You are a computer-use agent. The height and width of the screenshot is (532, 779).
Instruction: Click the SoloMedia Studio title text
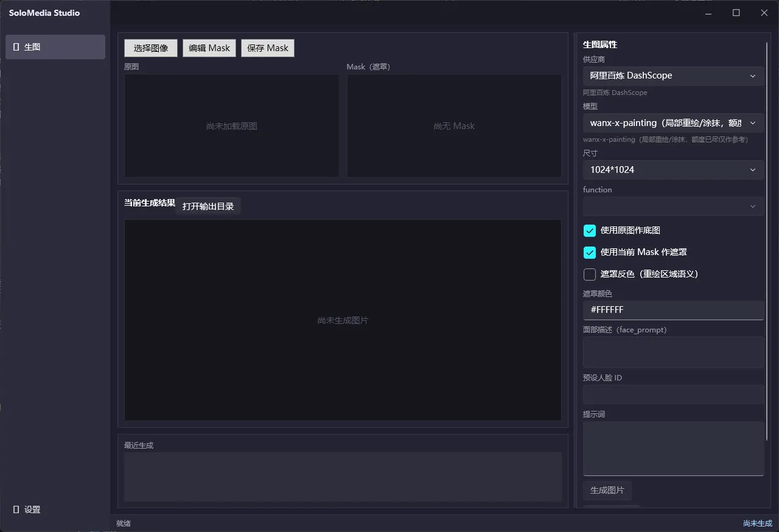[44, 13]
